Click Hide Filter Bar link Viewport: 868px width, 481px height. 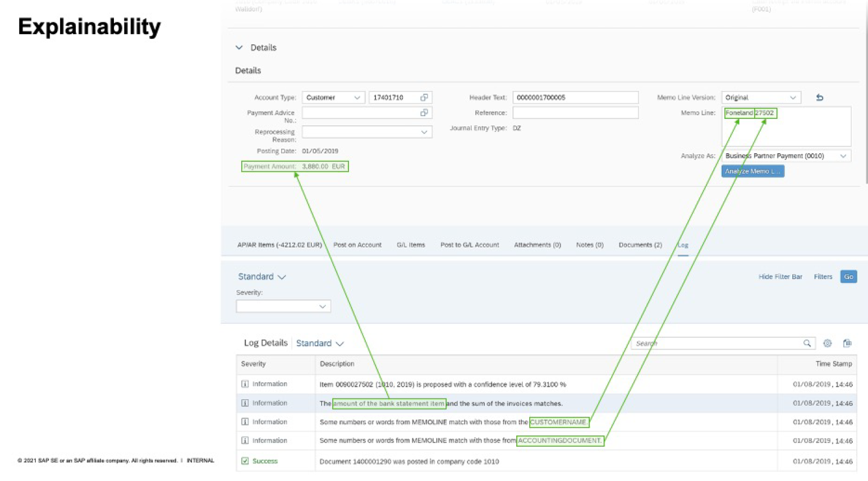(780, 277)
